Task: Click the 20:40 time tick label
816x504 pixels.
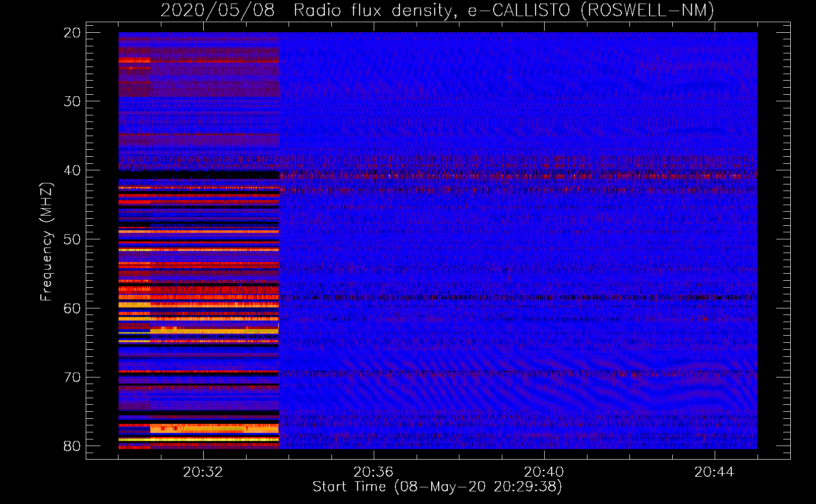Action: pos(544,472)
